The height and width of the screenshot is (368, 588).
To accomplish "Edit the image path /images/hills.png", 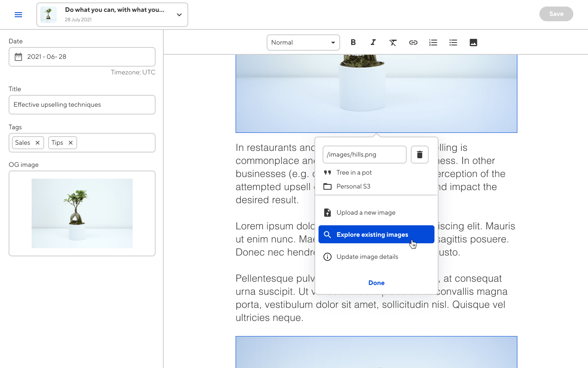I will pyautogui.click(x=365, y=155).
